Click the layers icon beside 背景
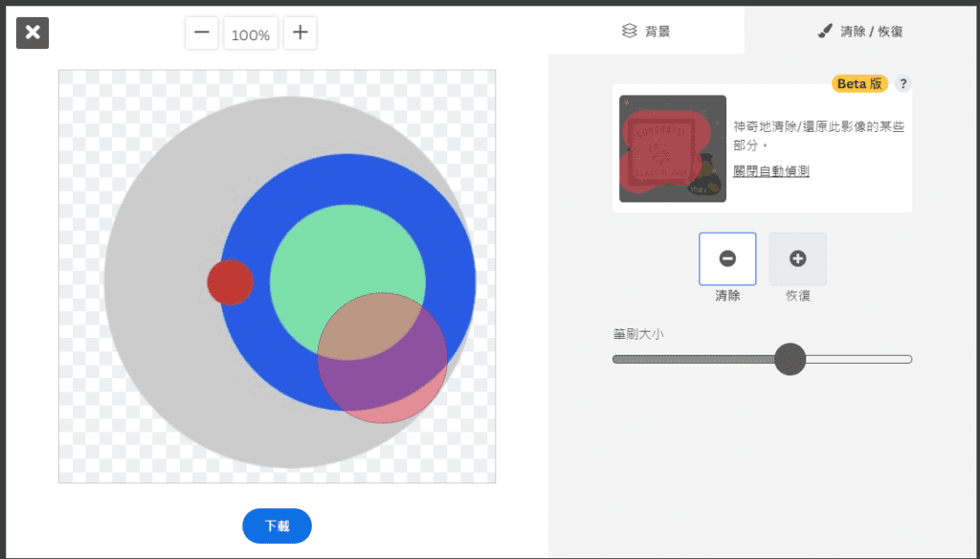980x559 pixels. tap(630, 31)
